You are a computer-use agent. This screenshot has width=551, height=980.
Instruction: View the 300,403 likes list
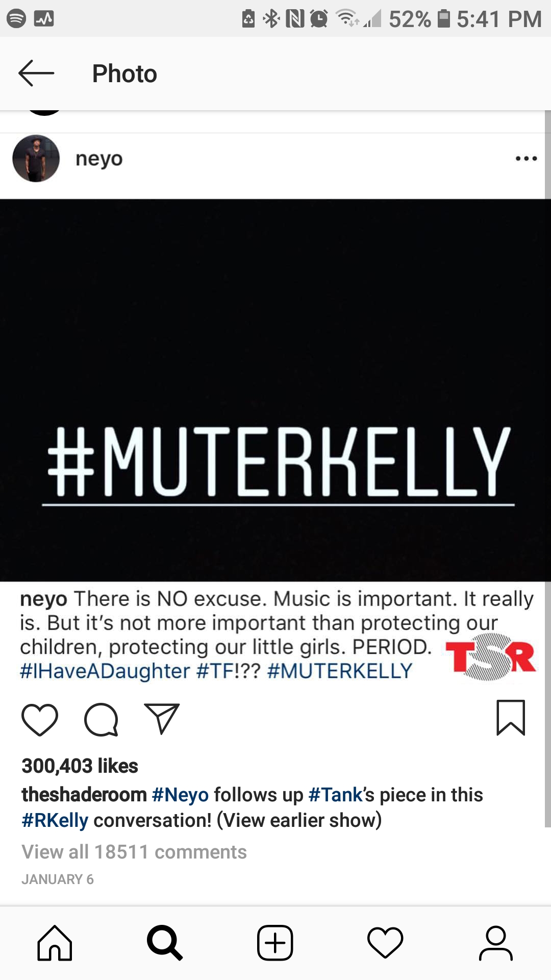pos(80,766)
